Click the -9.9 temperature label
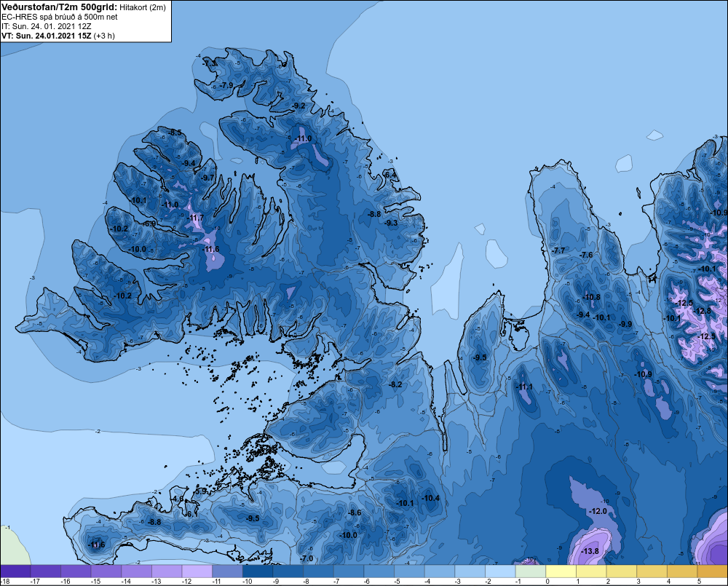 625,324
